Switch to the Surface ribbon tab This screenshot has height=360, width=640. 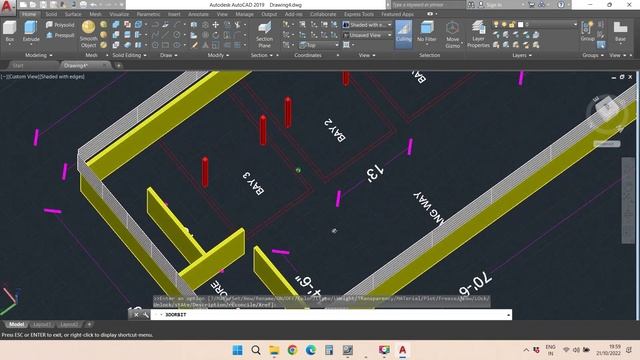click(x=73, y=14)
